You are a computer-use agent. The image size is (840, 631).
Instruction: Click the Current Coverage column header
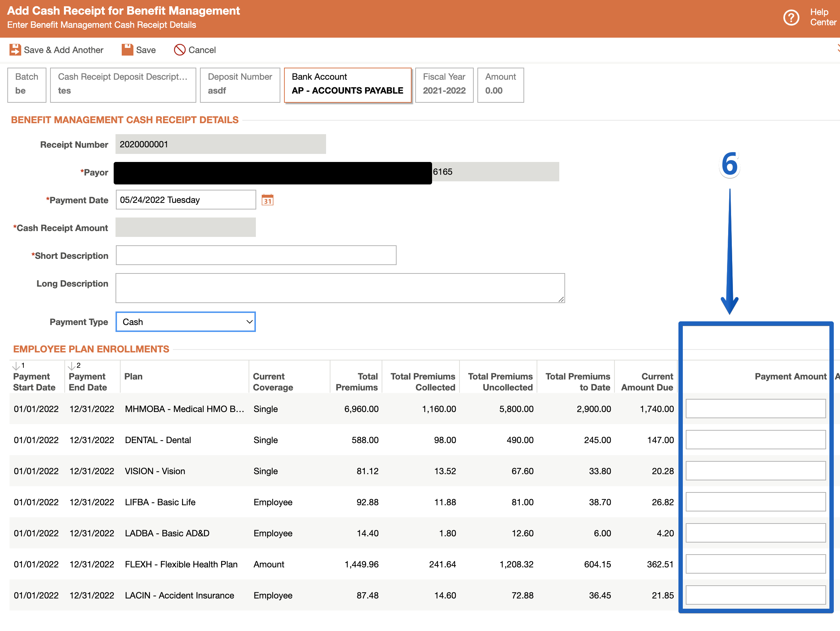(273, 382)
